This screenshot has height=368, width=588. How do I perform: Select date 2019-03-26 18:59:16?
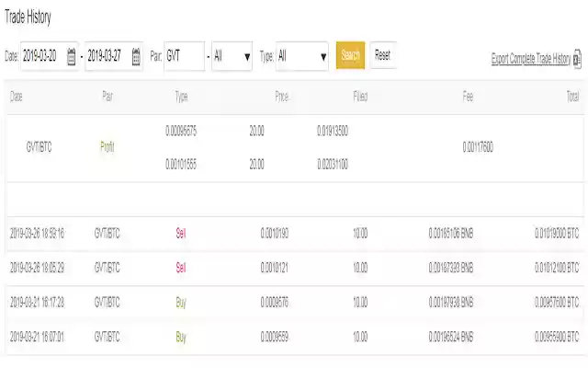tap(37, 233)
